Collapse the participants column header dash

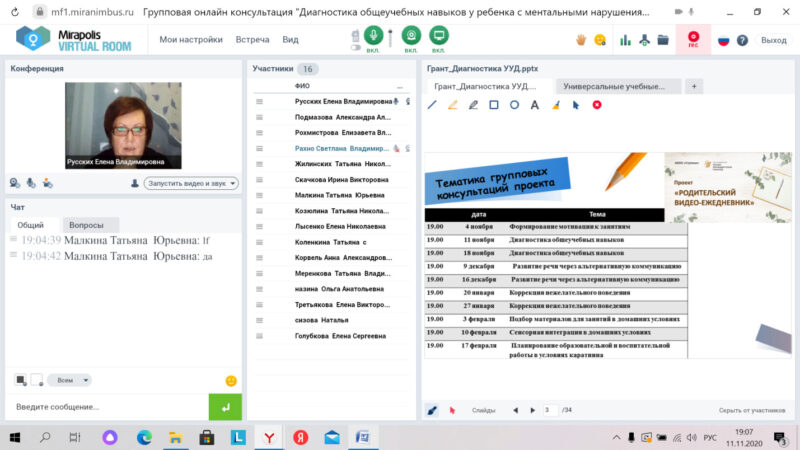tap(399, 87)
